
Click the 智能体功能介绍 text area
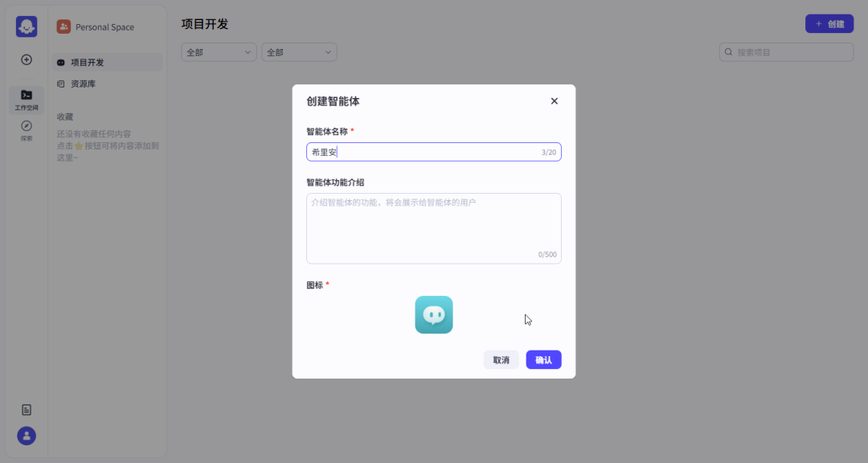[433, 228]
